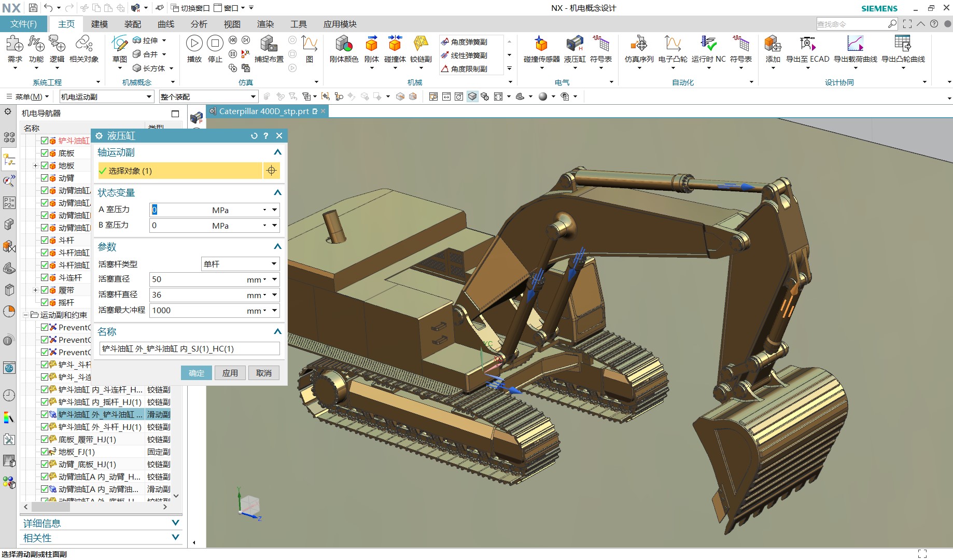The width and height of the screenshot is (953, 560).
Task: Click the select-object crosshair icon in dialog
Action: click(271, 171)
